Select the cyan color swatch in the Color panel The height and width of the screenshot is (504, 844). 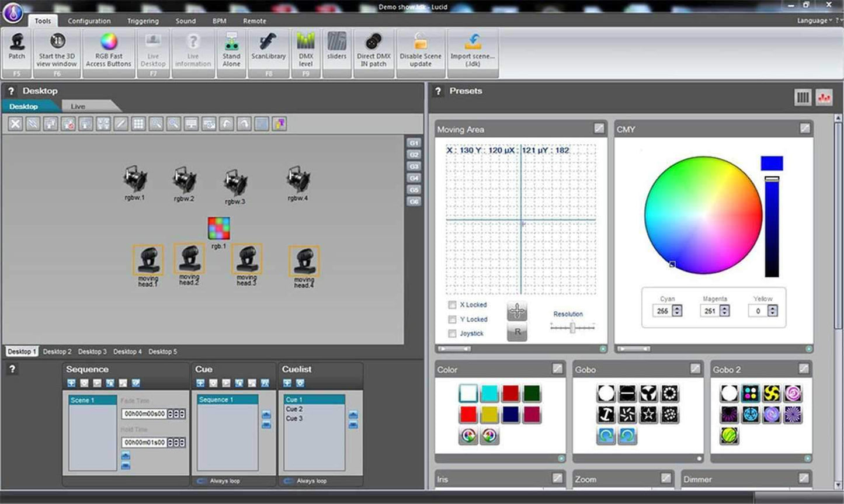click(491, 393)
